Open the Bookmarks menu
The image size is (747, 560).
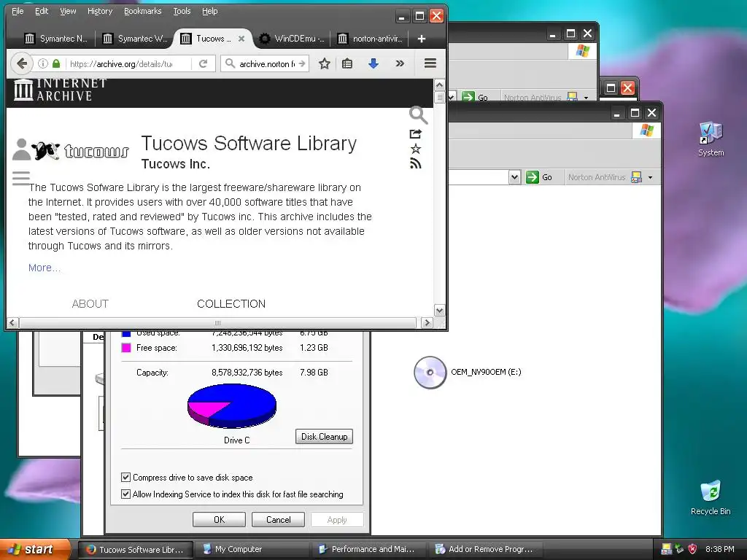point(142,11)
